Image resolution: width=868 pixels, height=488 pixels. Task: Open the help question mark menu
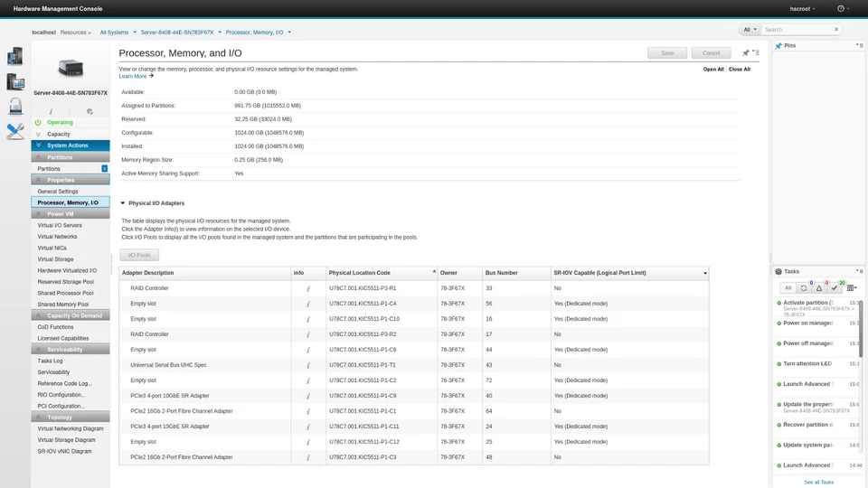843,8
